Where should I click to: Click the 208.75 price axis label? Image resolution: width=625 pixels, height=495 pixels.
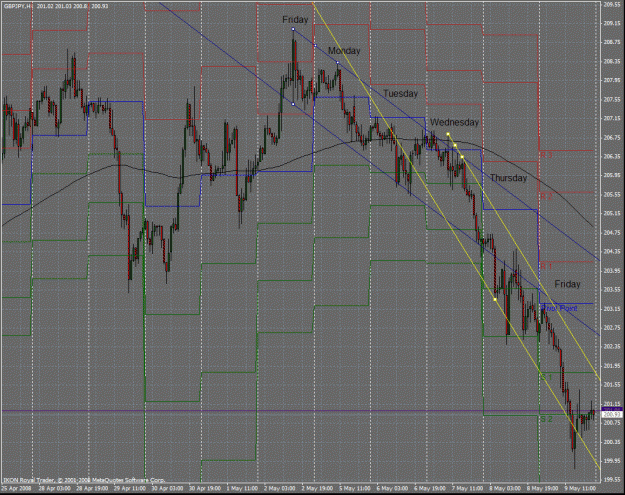pyautogui.click(x=611, y=42)
